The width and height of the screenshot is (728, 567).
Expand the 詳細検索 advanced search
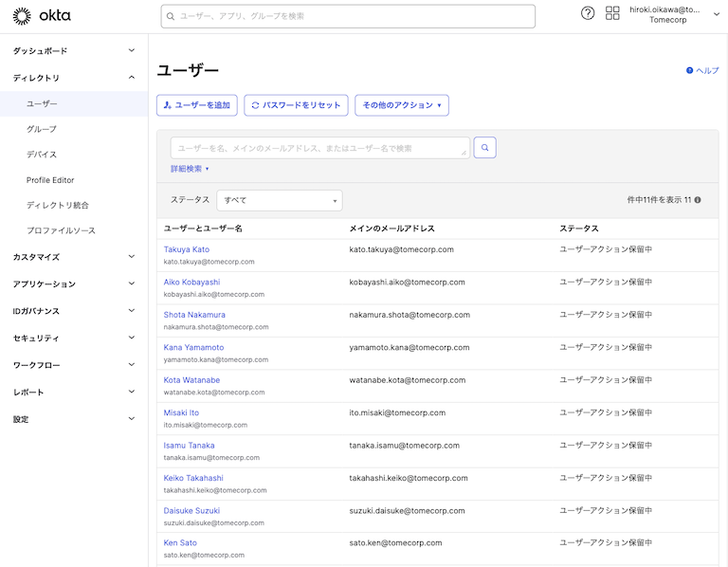pyautogui.click(x=190, y=169)
